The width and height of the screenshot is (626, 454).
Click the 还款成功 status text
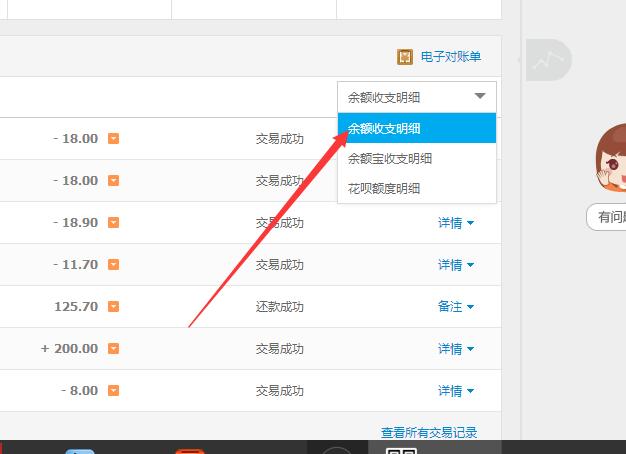click(x=280, y=307)
